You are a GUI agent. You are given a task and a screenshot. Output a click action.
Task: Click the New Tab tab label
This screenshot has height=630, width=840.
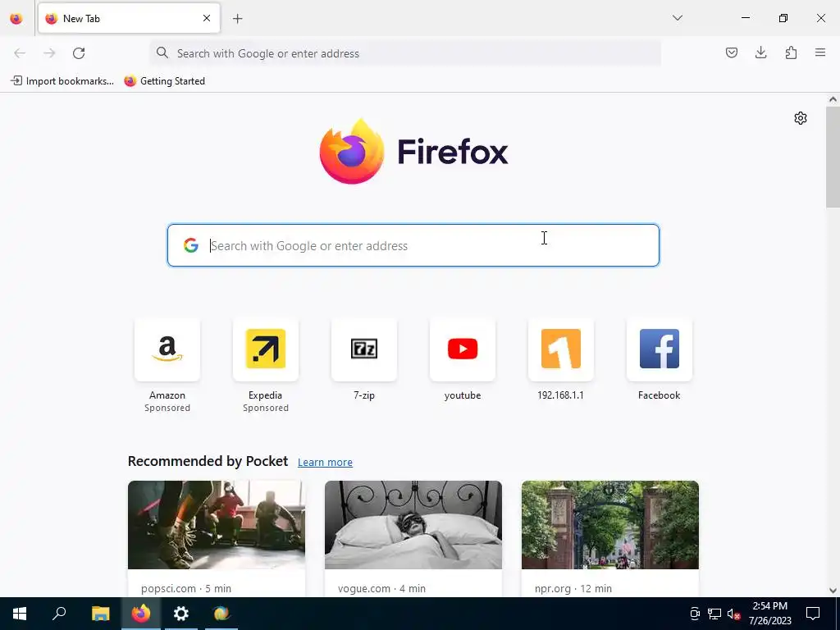click(x=81, y=19)
